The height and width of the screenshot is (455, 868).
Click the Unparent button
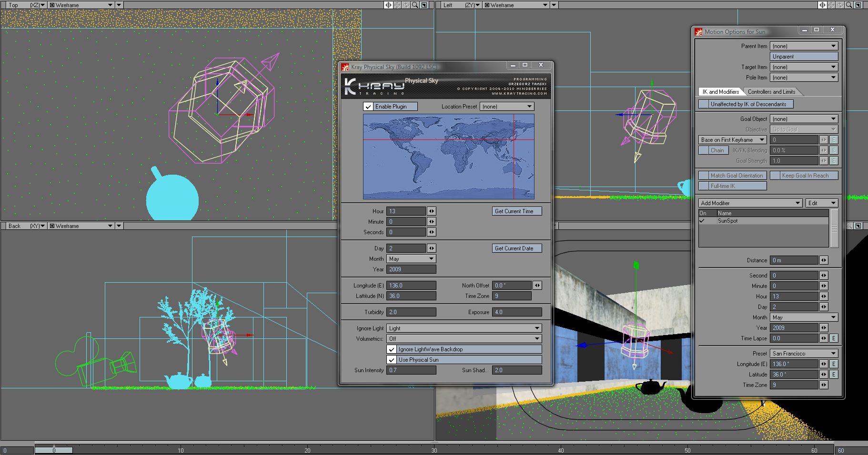[804, 57]
